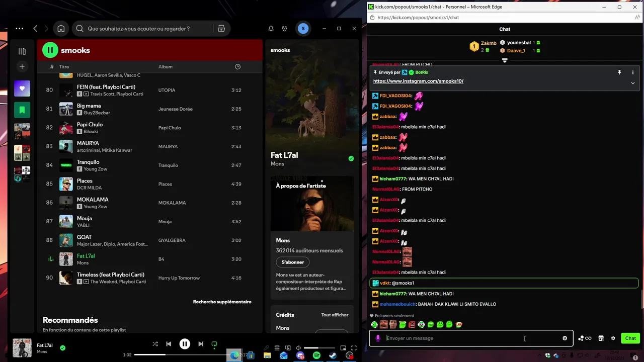Skip to previous track

click(x=169, y=344)
